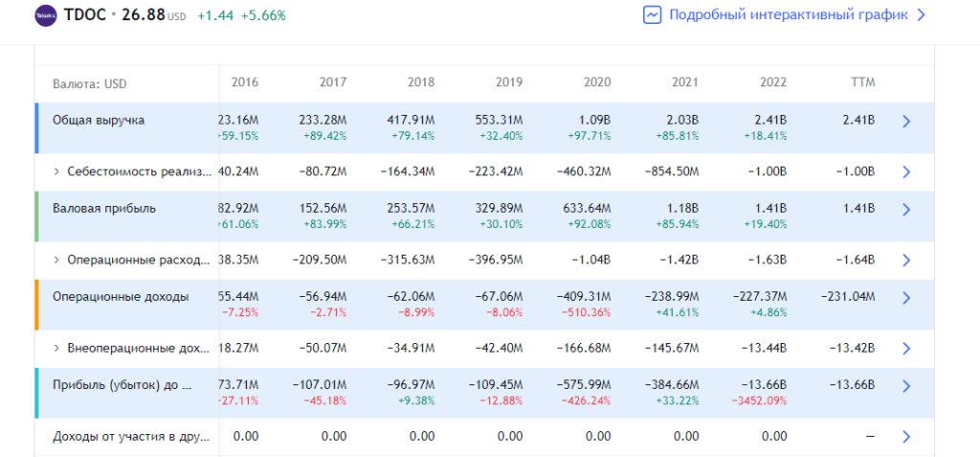The height and width of the screenshot is (457, 980).
Task: Open Подробный интерактивный график link
Action: [789, 15]
